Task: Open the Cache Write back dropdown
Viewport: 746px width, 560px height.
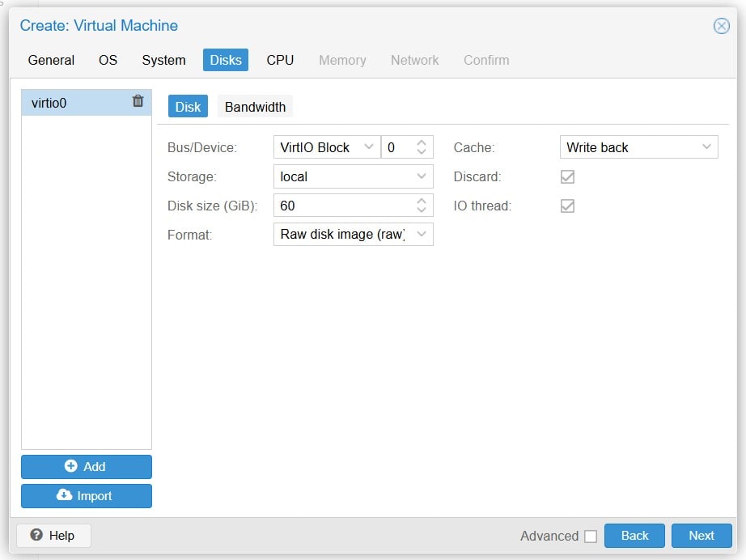Action: tap(706, 147)
